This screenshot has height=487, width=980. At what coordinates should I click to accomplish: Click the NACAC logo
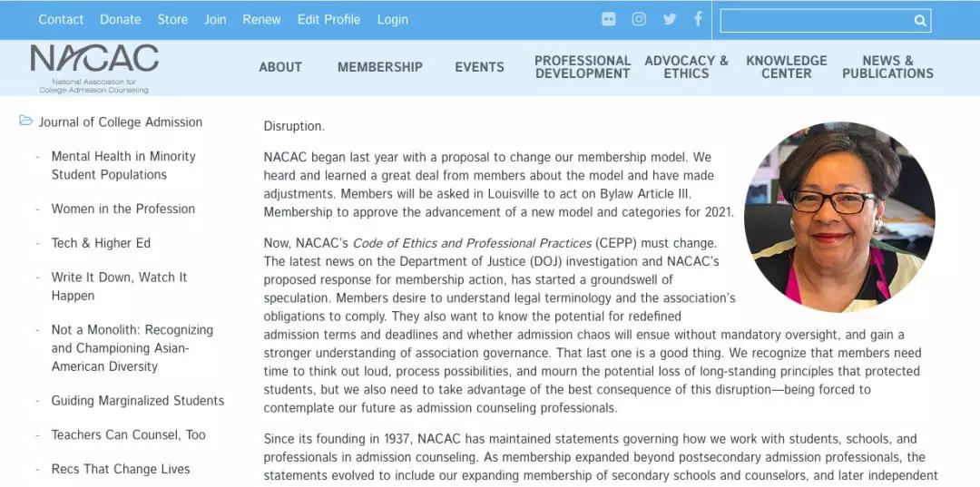pyautogui.click(x=94, y=68)
